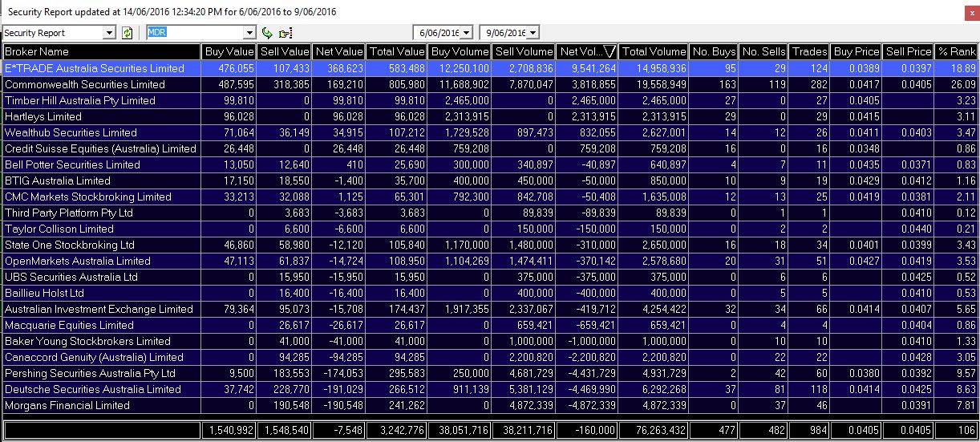Select Third Party Platform Pty Ltd row
This screenshot has height=442, width=980.
[490, 213]
